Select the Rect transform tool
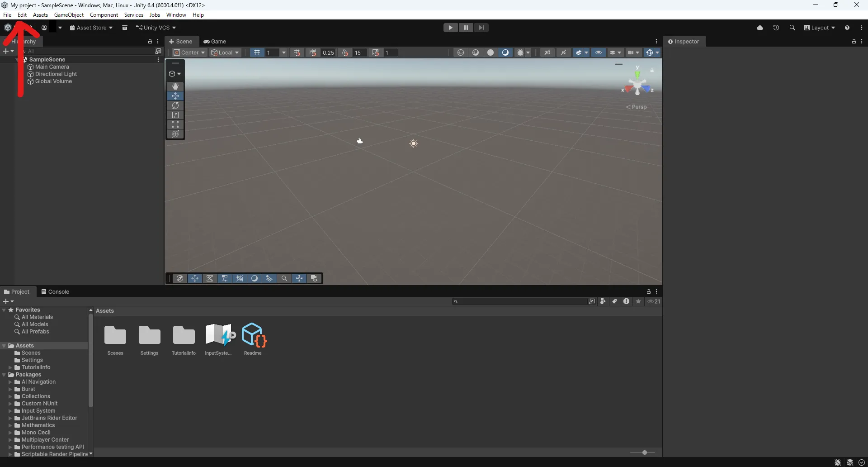This screenshot has height=467, width=868. pos(175,124)
